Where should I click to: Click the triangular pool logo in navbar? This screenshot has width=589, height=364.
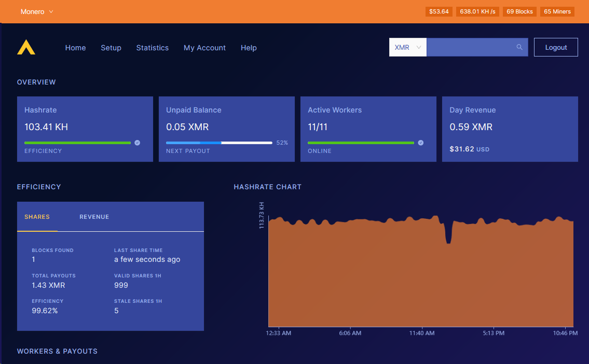coord(26,47)
